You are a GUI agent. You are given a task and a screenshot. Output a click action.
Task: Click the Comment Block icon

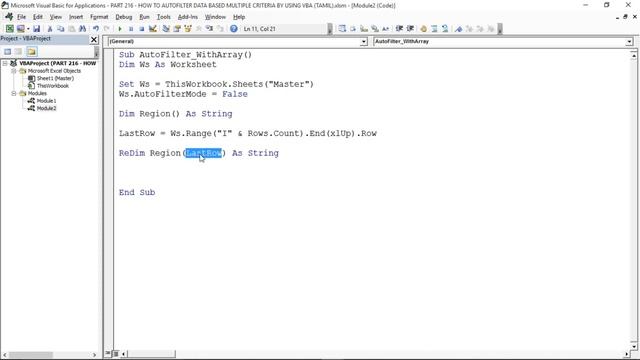pos(434,29)
